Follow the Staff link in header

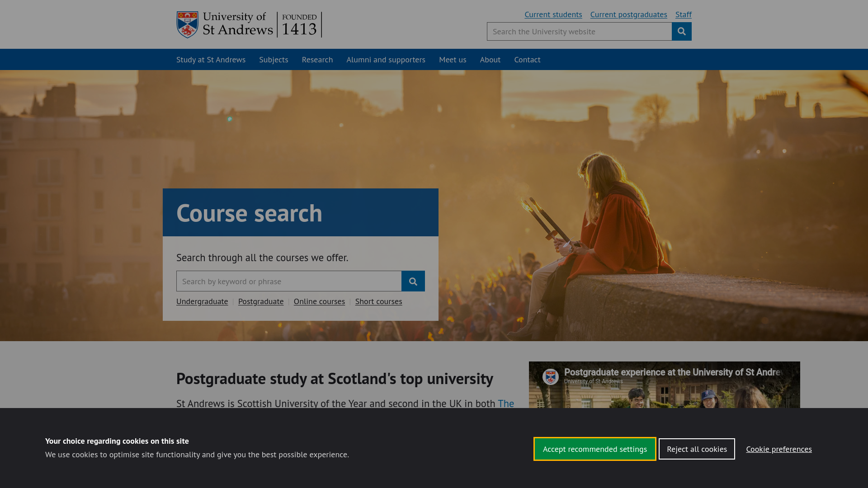tap(683, 14)
